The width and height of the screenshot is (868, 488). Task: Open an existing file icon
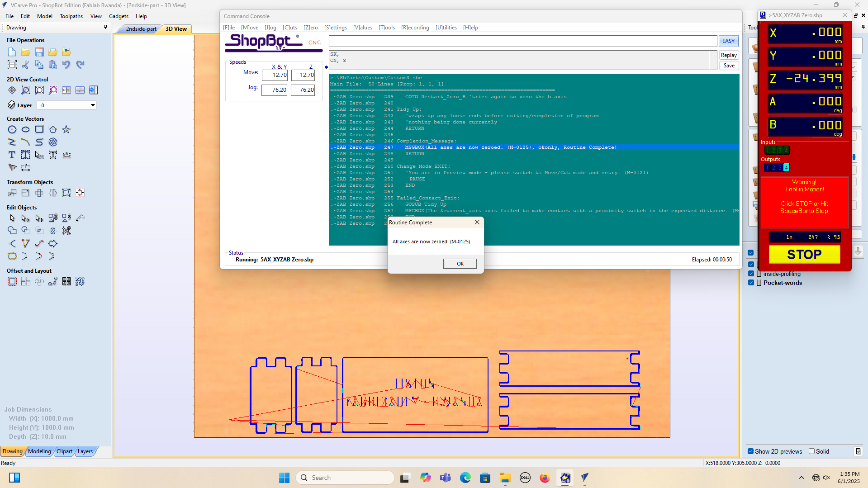pos(26,52)
